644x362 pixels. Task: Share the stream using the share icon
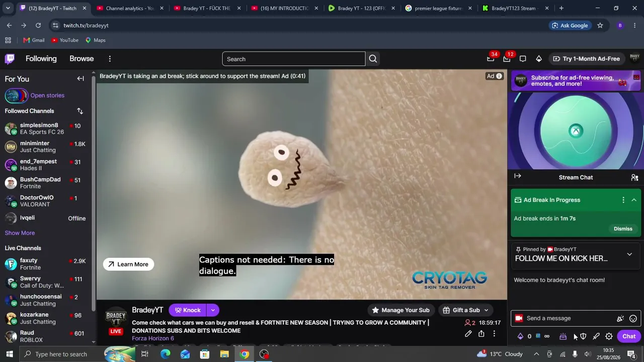click(x=481, y=334)
